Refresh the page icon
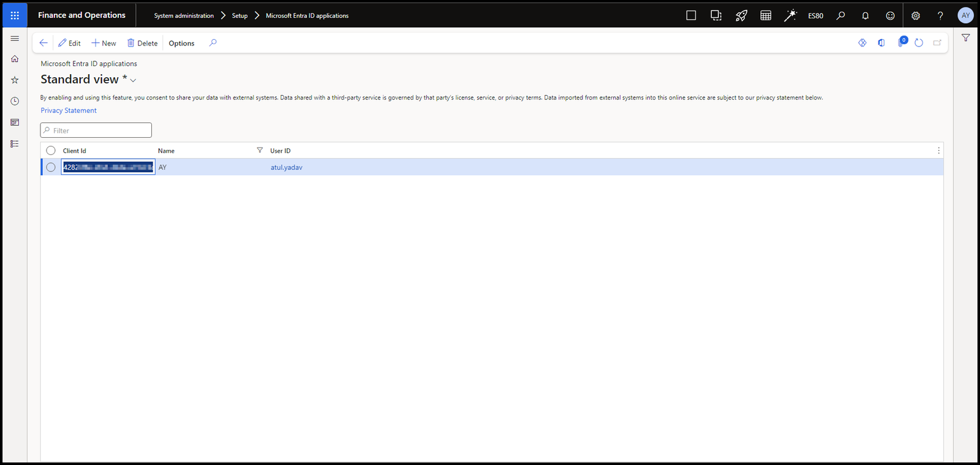 (x=919, y=43)
